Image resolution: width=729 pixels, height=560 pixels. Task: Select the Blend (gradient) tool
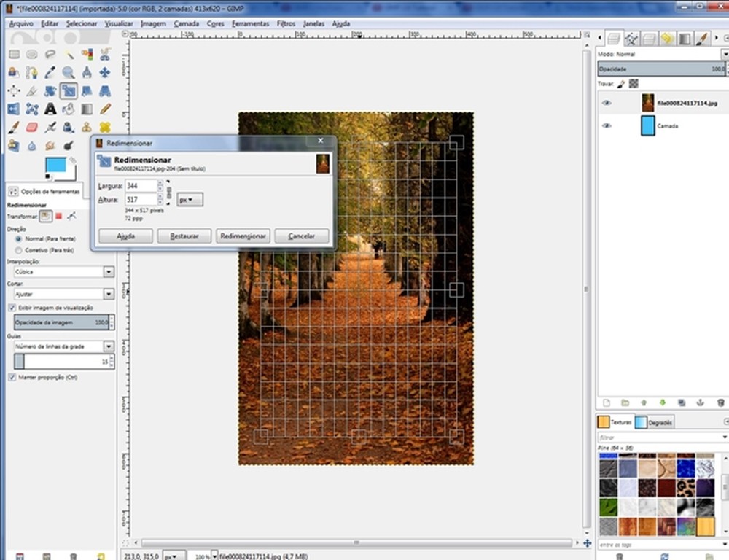pyautogui.click(x=87, y=109)
